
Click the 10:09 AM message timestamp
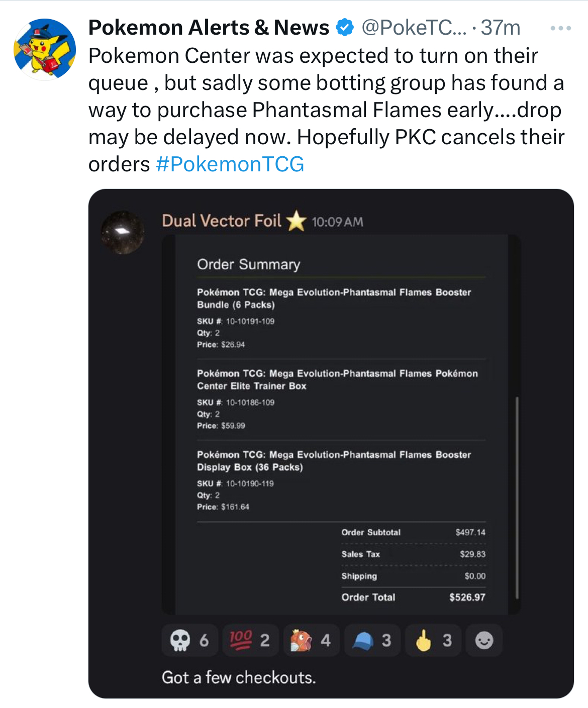pyautogui.click(x=337, y=222)
